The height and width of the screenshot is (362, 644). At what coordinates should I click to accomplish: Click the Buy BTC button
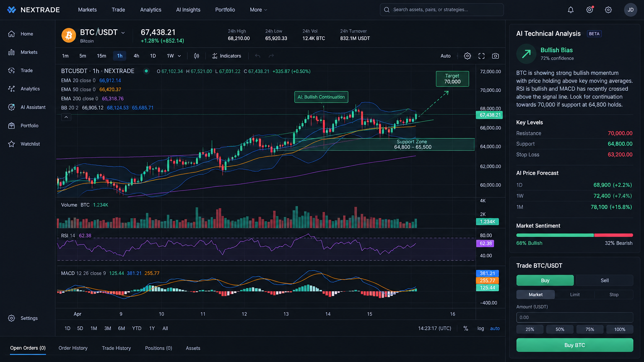pos(574,345)
